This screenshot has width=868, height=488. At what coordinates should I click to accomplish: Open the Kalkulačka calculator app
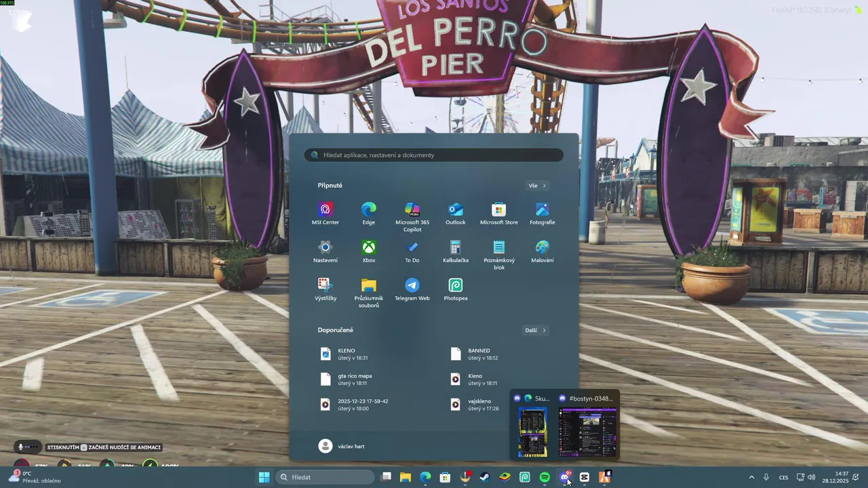[x=456, y=251]
